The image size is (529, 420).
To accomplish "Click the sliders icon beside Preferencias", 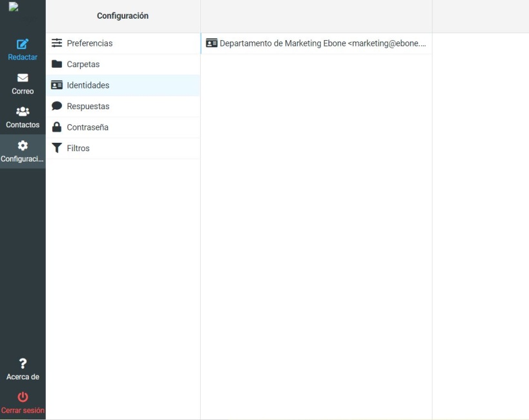I will [x=57, y=43].
